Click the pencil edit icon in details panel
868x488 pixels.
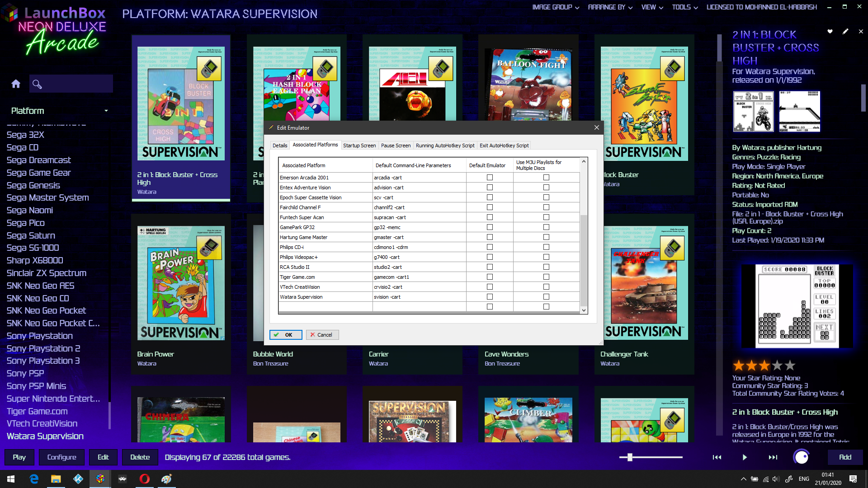(845, 32)
